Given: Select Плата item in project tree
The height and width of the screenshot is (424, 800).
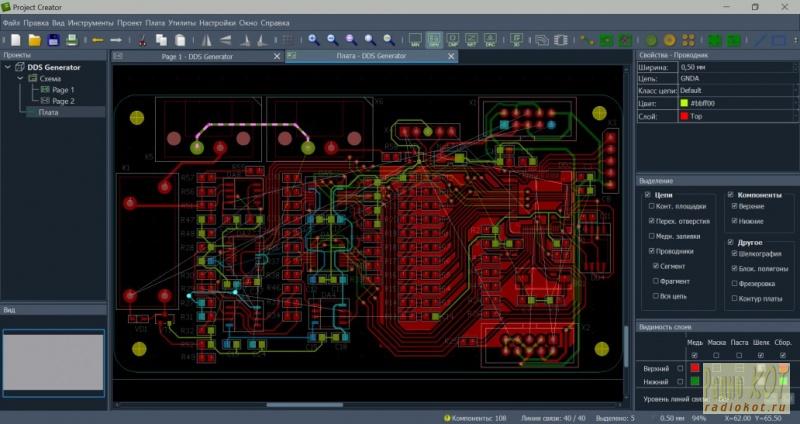Looking at the screenshot, I should coord(48,112).
